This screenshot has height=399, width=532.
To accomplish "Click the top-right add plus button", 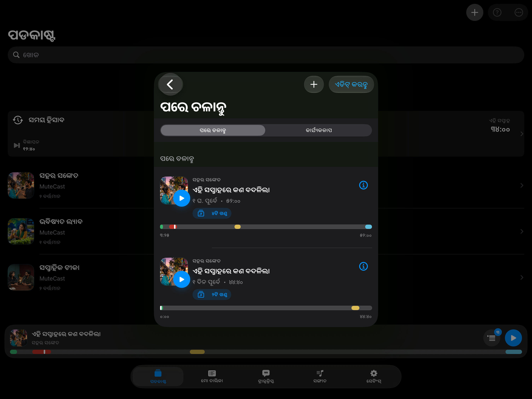I will (475, 13).
